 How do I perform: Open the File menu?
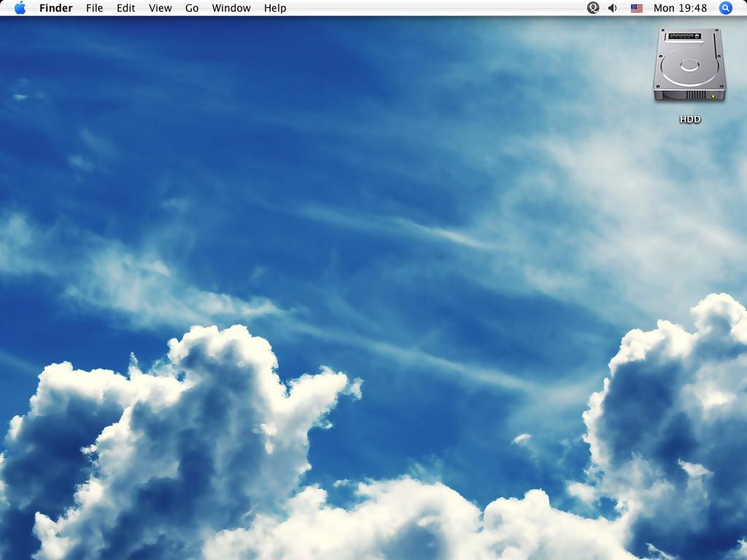click(x=94, y=8)
